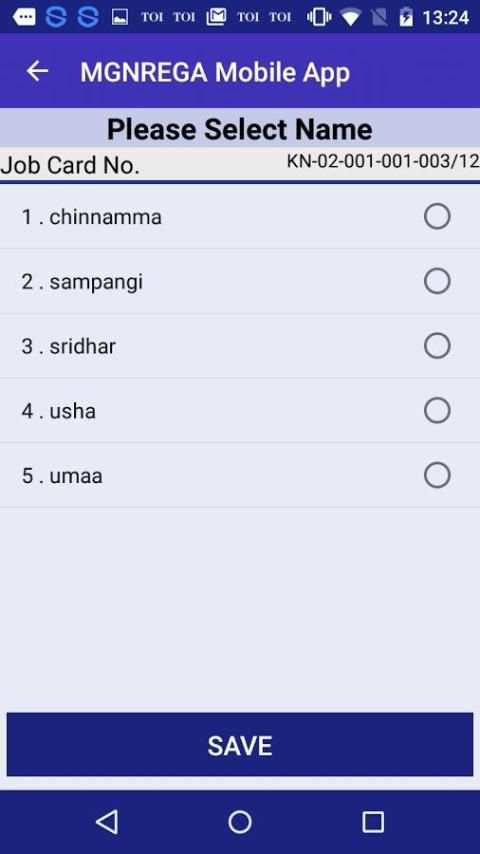Tap the back arrow in app header
480x854 pixels.
(x=38, y=71)
